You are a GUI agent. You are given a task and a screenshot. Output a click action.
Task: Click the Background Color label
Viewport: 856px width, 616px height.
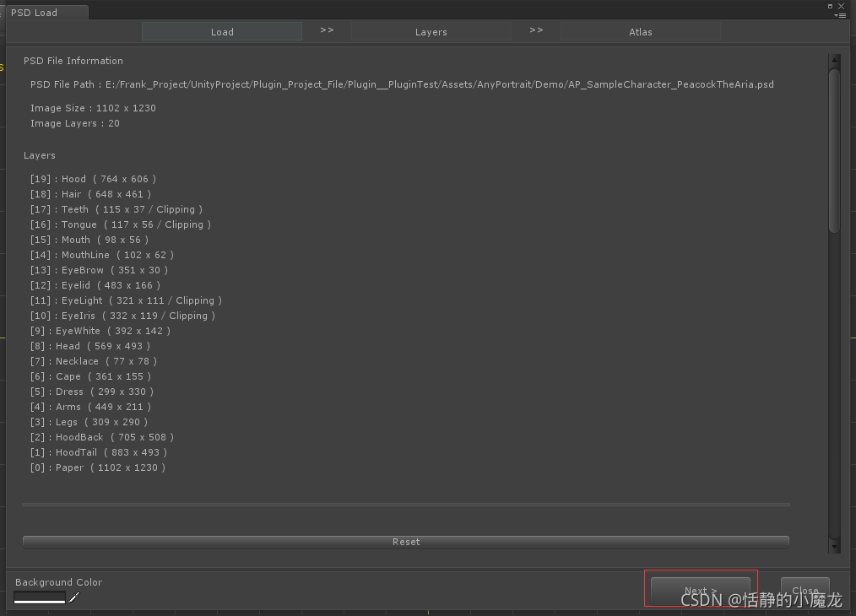(x=58, y=582)
